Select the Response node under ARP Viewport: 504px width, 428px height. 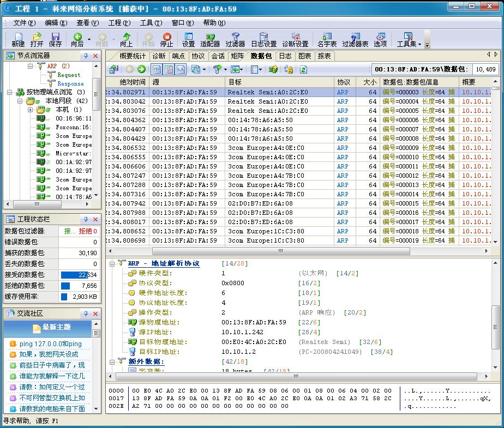click(70, 83)
